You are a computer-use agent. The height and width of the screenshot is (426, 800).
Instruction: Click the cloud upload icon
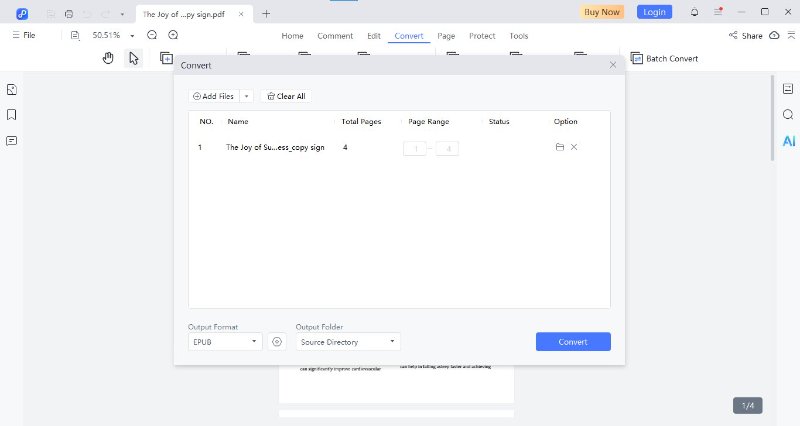pos(774,35)
